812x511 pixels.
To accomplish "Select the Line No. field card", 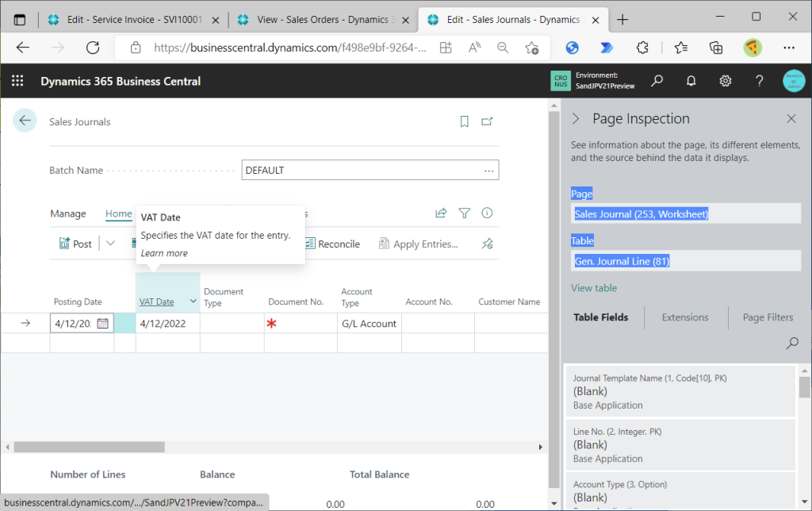I will pyautogui.click(x=680, y=444).
